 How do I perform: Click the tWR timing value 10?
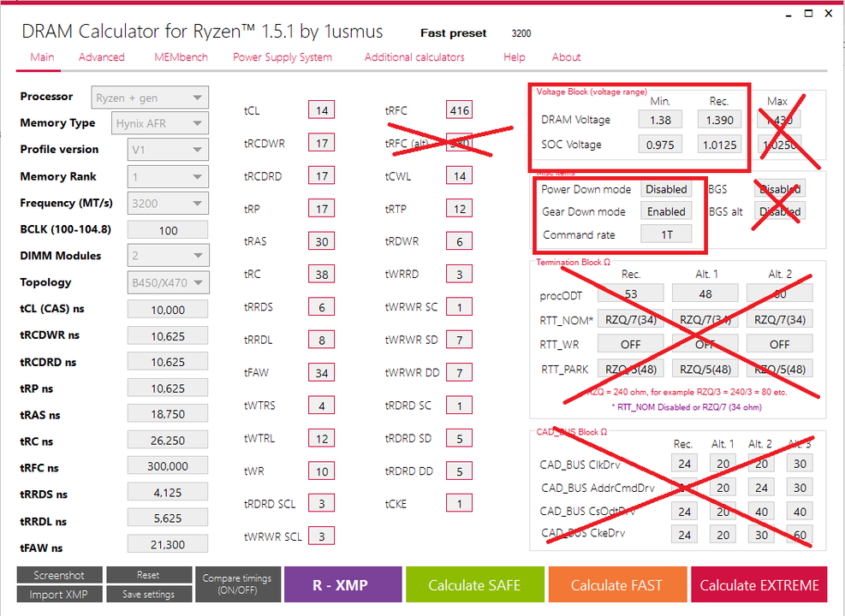(x=322, y=471)
